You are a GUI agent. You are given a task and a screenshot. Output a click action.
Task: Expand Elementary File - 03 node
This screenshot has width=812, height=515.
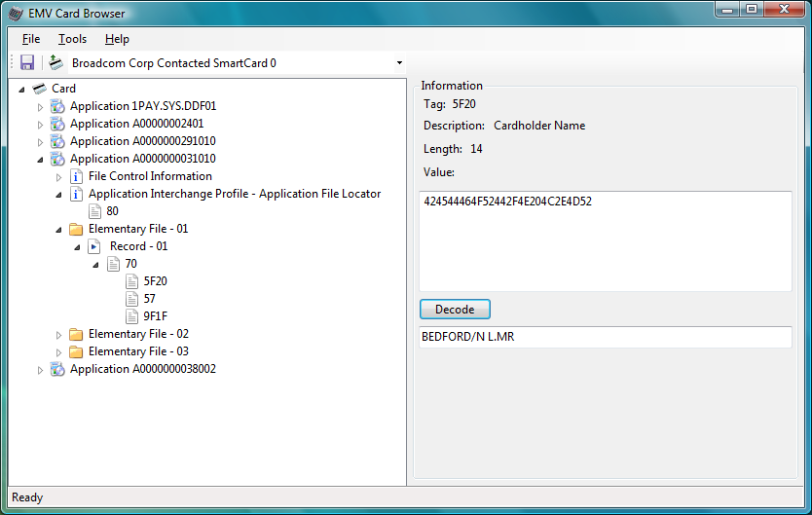[x=59, y=352]
